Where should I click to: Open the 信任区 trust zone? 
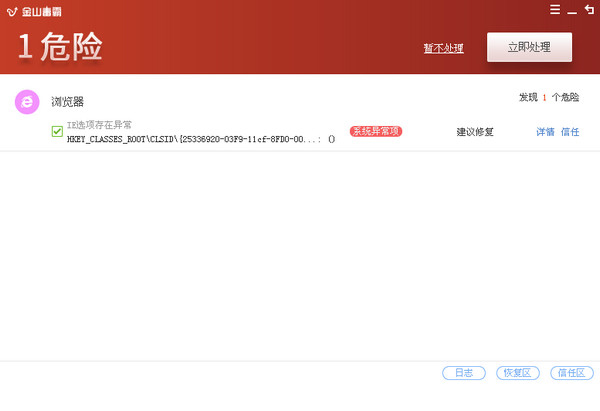click(572, 373)
